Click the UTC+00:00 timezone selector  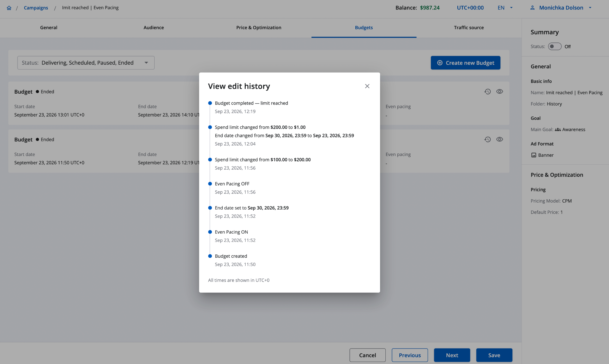[470, 8]
